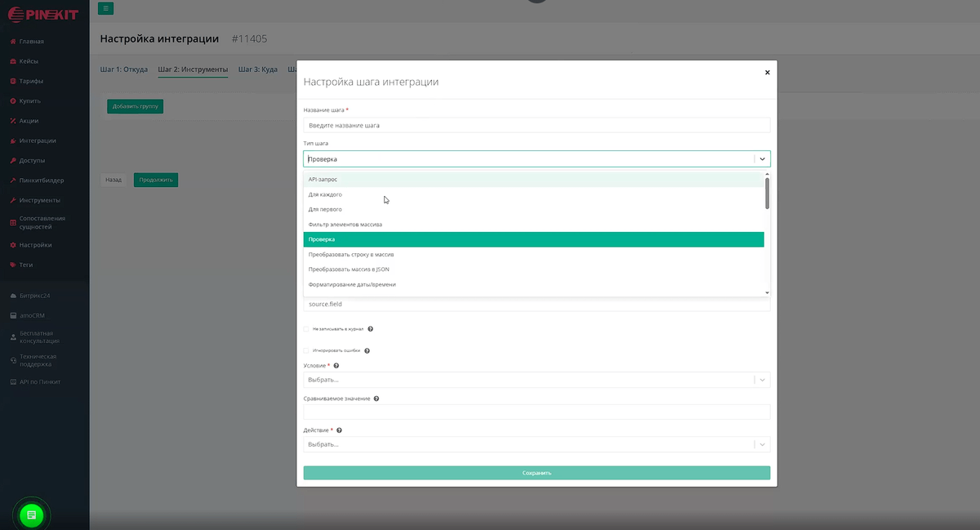Open the green chat widget icon

(30, 514)
